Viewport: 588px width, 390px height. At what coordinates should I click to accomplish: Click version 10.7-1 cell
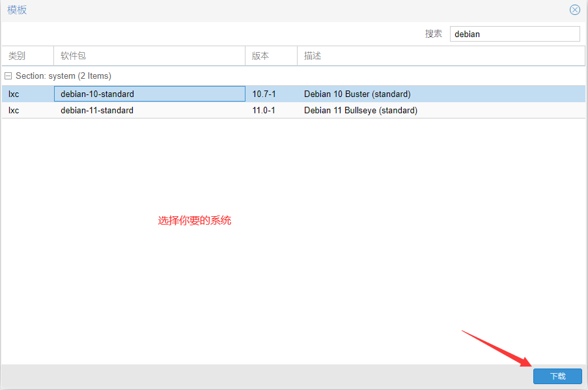tap(264, 94)
